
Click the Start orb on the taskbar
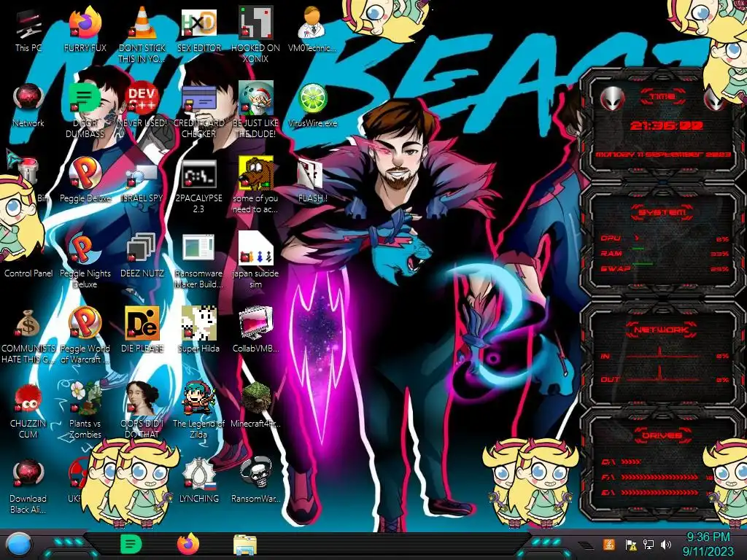click(x=20, y=544)
